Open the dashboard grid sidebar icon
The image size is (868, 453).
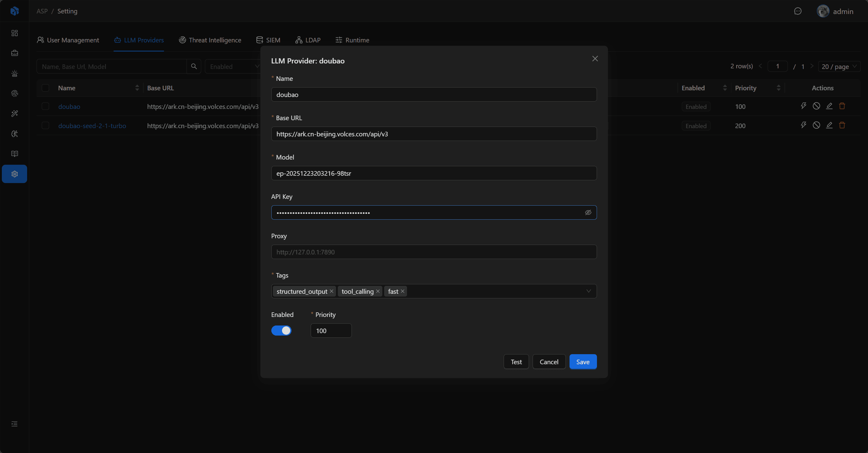click(x=15, y=33)
